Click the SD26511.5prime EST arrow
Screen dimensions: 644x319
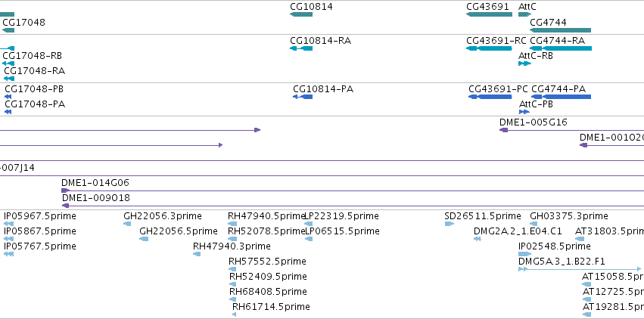(x=450, y=224)
